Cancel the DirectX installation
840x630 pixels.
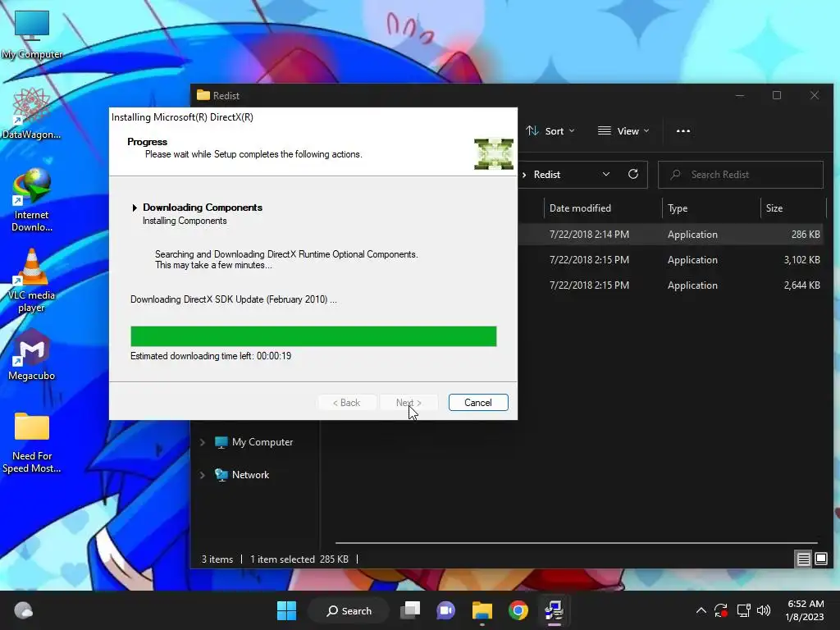(x=478, y=402)
